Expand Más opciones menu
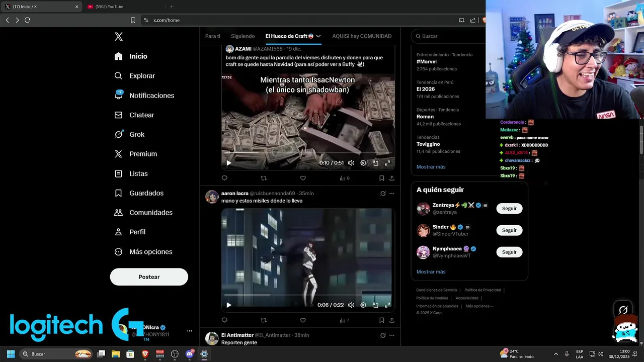This screenshot has height=362, width=644. click(x=143, y=251)
